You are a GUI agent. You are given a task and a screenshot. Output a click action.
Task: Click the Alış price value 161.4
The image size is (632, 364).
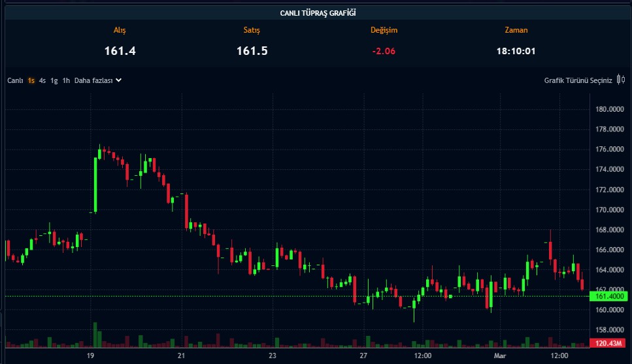120,51
